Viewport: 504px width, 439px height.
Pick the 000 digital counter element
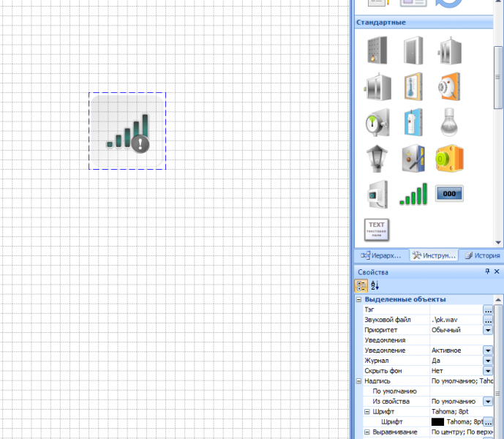pyautogui.click(x=448, y=194)
